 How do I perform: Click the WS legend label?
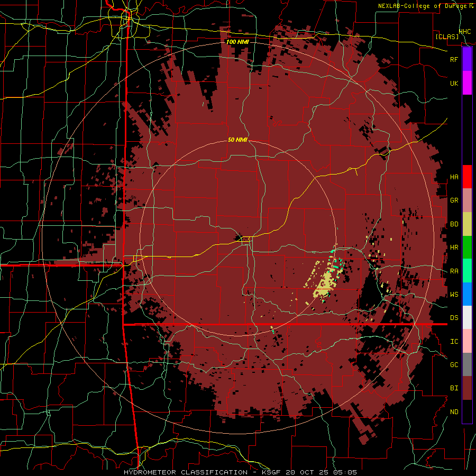click(x=454, y=295)
